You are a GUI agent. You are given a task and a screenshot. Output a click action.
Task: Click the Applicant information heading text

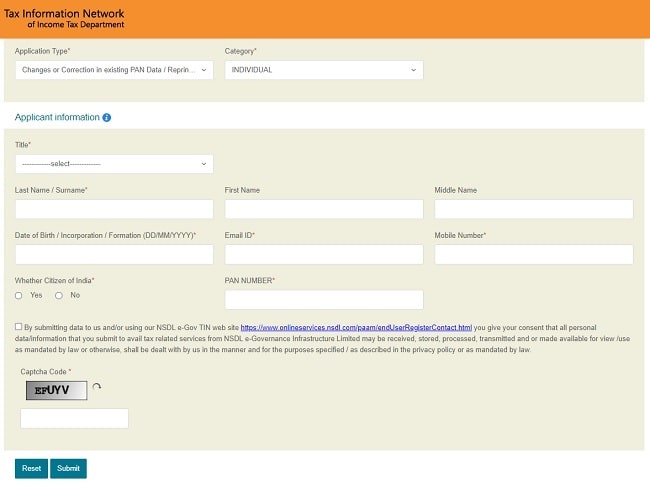tap(57, 117)
